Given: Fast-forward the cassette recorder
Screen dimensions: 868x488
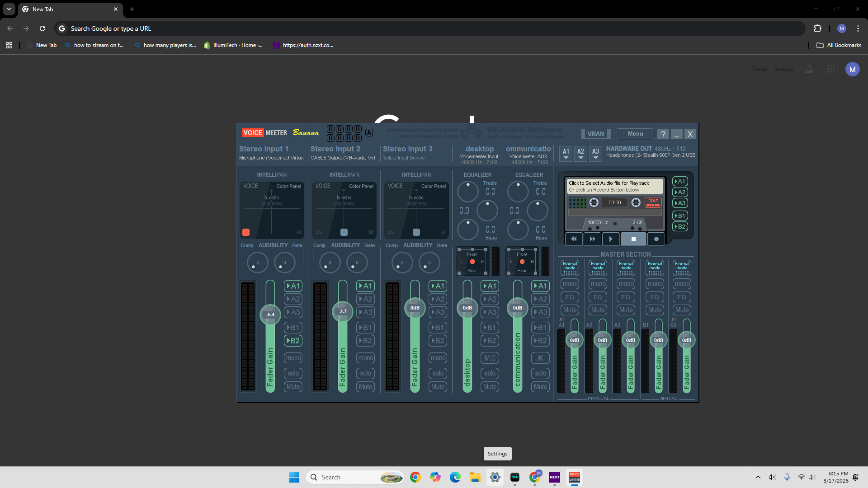Looking at the screenshot, I should [x=592, y=239].
